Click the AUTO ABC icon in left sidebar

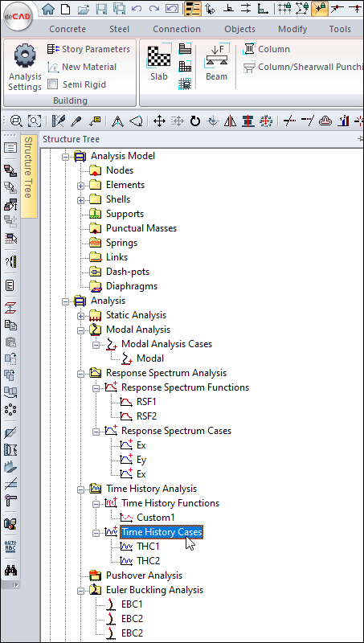point(10,547)
